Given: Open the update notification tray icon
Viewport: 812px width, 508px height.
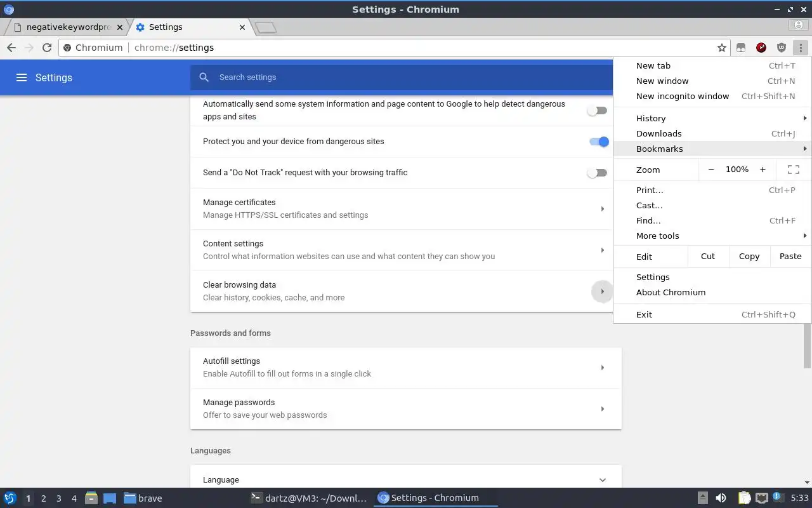Looking at the screenshot, I should coord(776,497).
